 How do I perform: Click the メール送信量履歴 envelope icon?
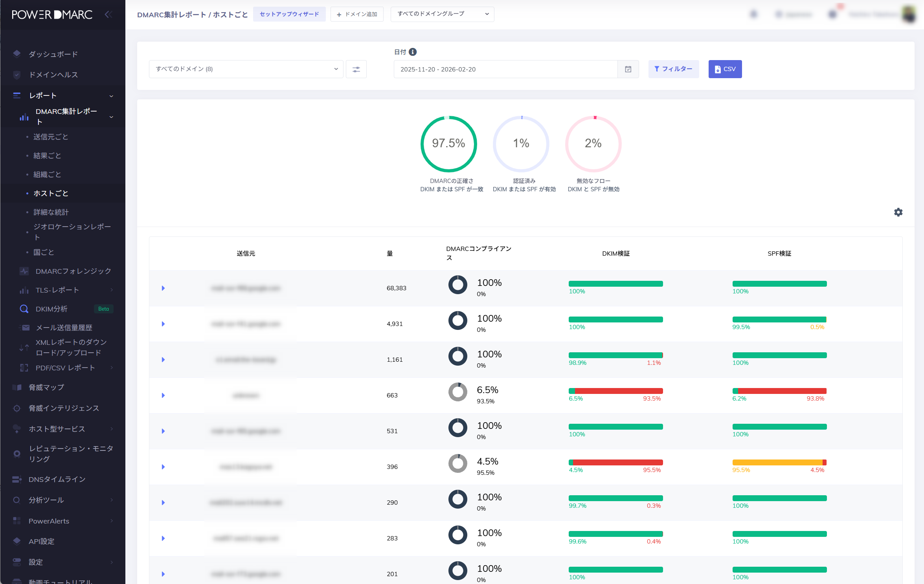(24, 328)
